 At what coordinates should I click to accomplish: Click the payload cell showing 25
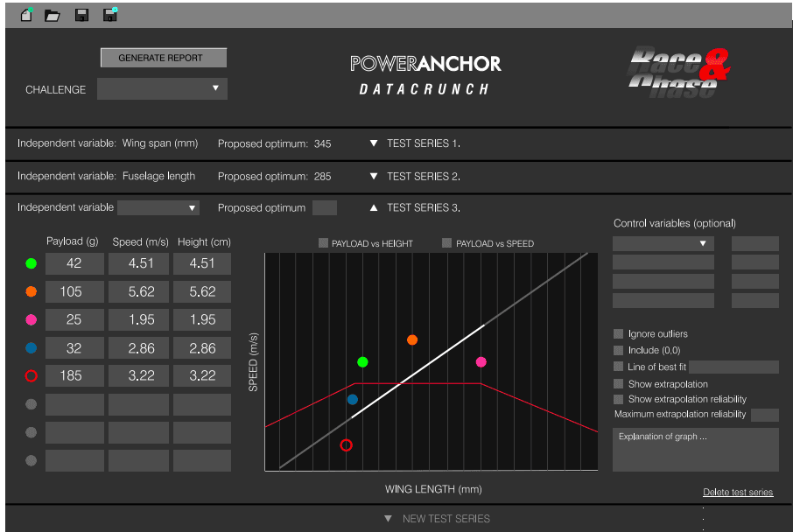(x=74, y=319)
